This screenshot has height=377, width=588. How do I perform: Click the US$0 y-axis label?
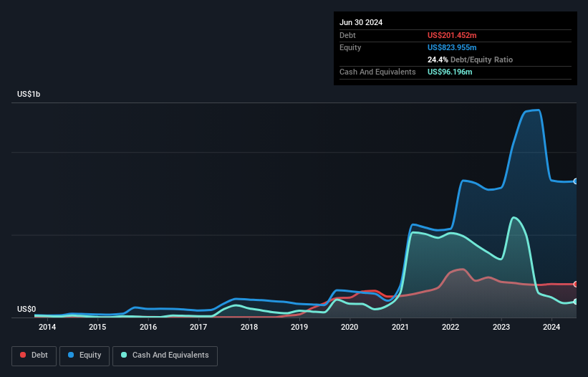(26, 309)
